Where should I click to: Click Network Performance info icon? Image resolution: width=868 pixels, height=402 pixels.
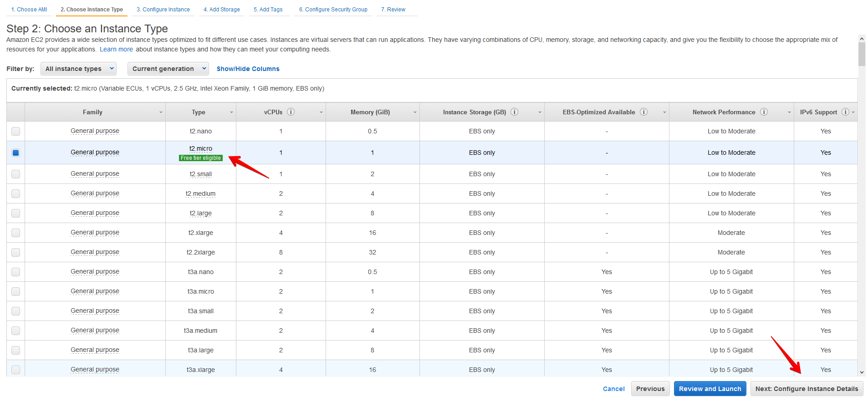pyautogui.click(x=764, y=112)
